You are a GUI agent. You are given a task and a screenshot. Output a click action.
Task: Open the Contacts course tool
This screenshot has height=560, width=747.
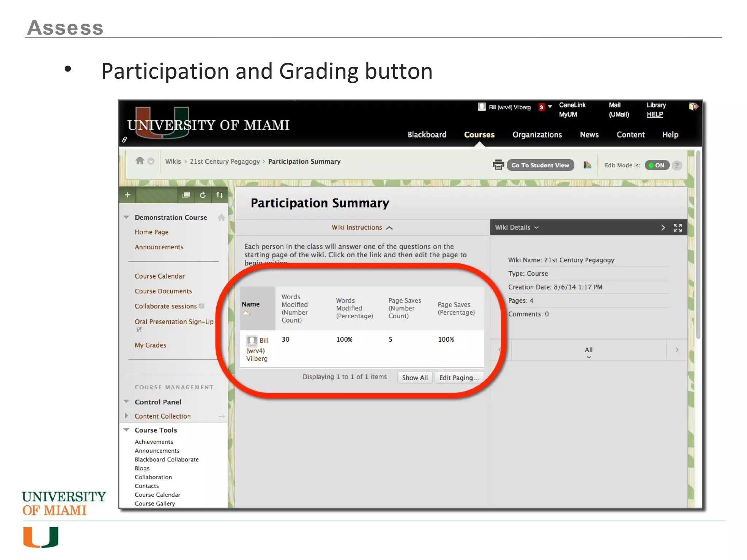[x=147, y=486]
